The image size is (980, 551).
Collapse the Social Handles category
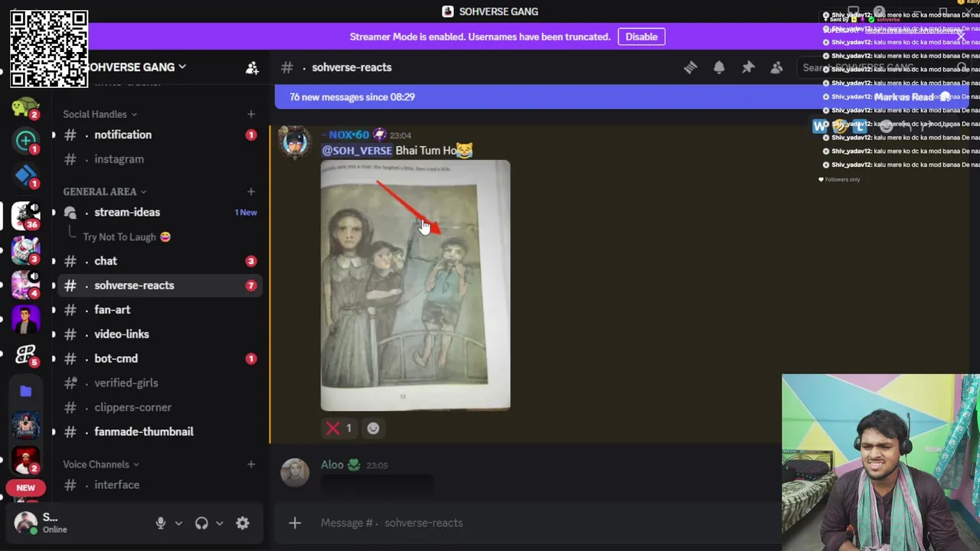point(100,114)
